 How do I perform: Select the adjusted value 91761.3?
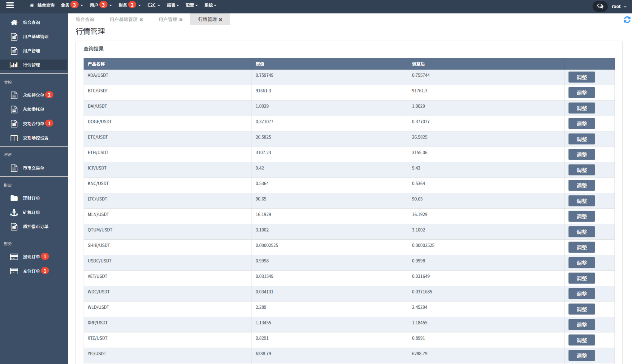[x=420, y=91]
